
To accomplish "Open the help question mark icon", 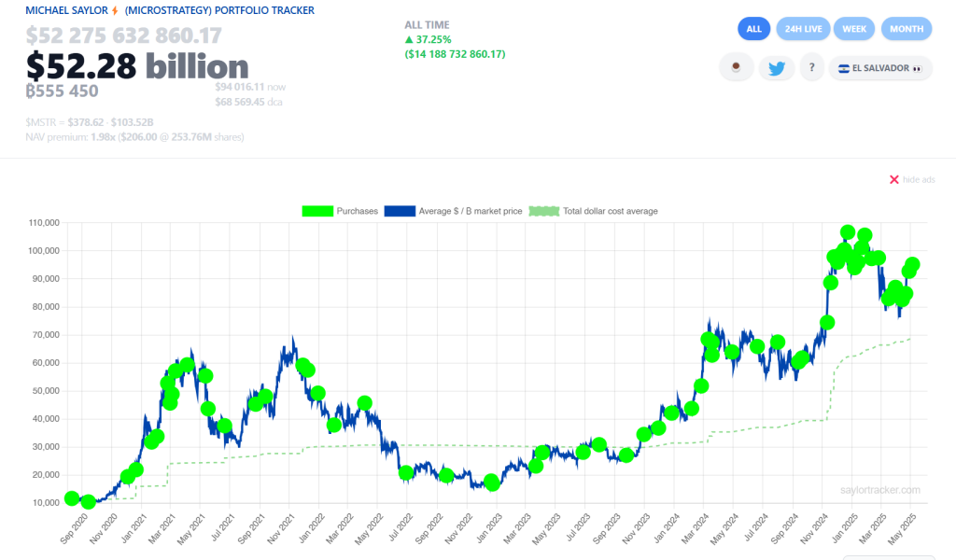I will point(811,67).
